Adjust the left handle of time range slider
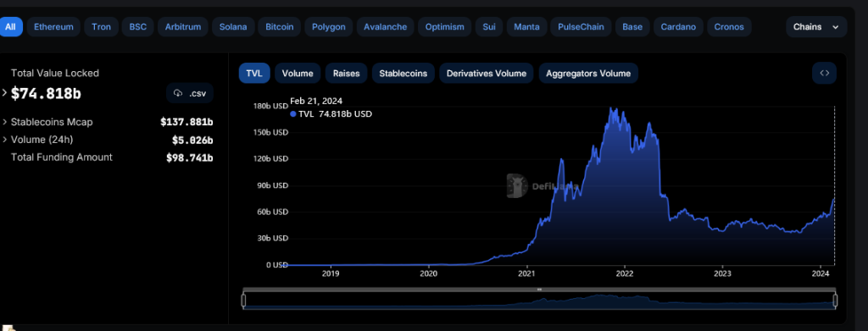 click(x=243, y=300)
